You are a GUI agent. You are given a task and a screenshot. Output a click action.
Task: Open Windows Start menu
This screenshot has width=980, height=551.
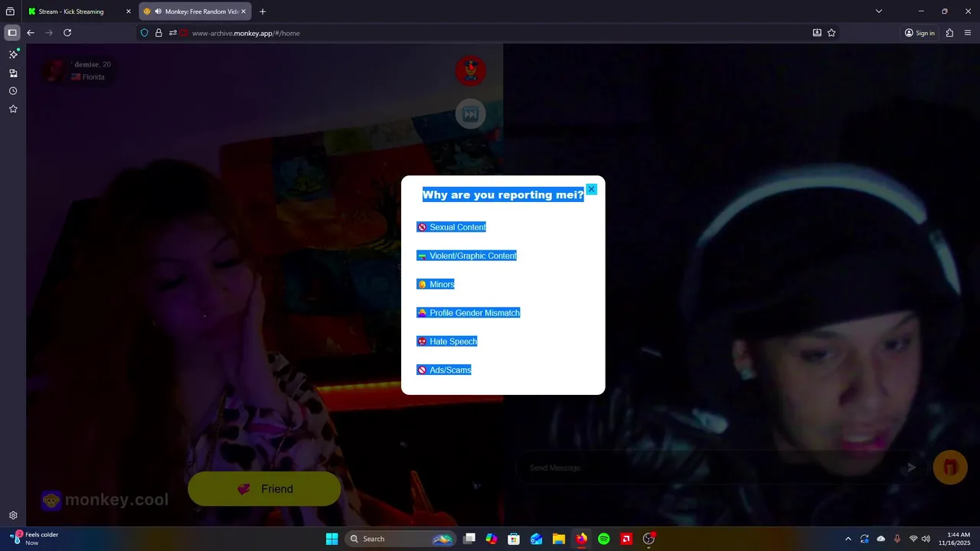click(x=332, y=539)
